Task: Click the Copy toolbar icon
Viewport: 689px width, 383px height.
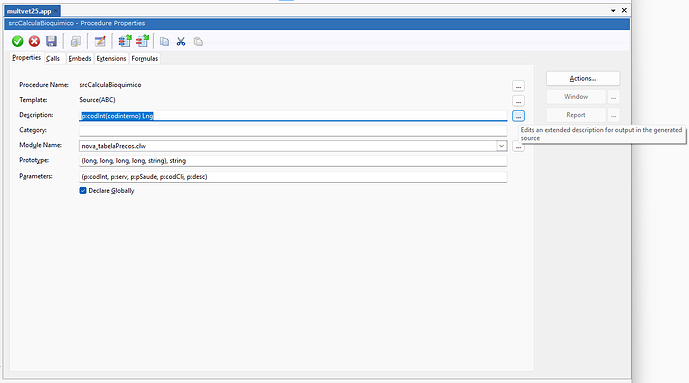Action: tap(164, 41)
